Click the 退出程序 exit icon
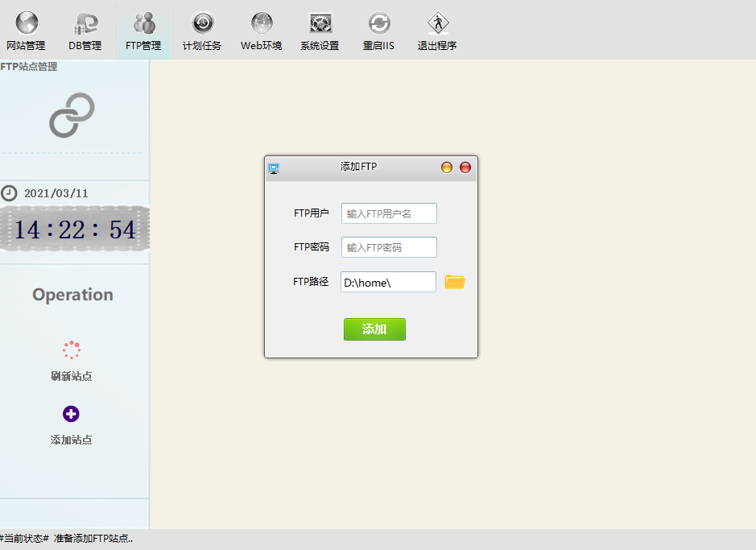 tap(438, 23)
